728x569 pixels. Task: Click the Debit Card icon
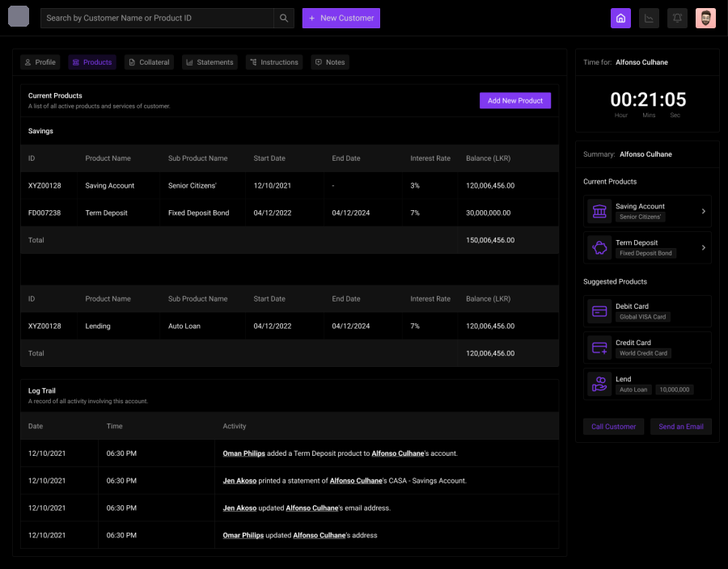click(x=599, y=311)
